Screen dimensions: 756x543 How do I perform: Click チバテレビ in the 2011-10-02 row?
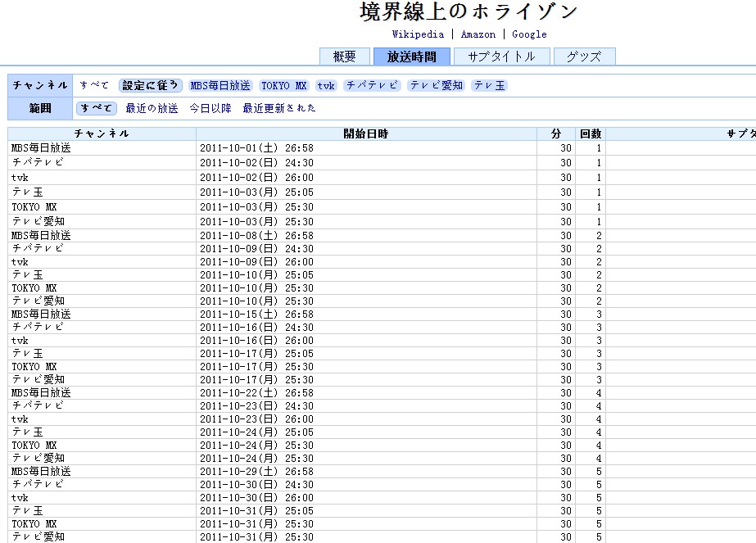click(x=38, y=162)
